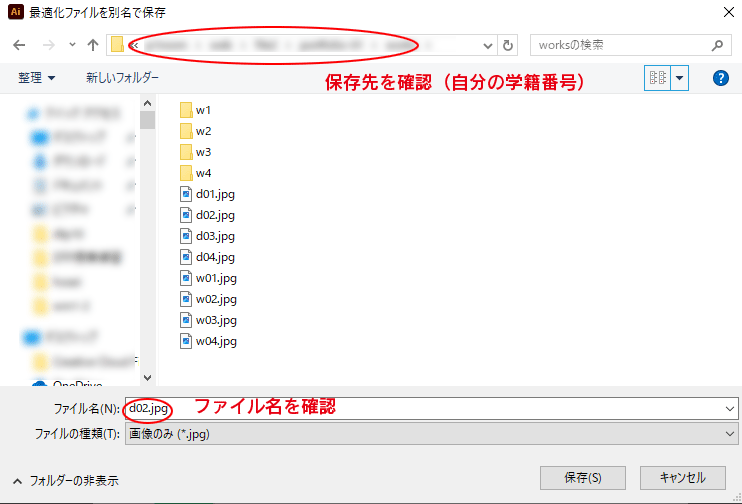Click the Up one level arrow
This screenshot has height=504, width=742.
tap(93, 45)
